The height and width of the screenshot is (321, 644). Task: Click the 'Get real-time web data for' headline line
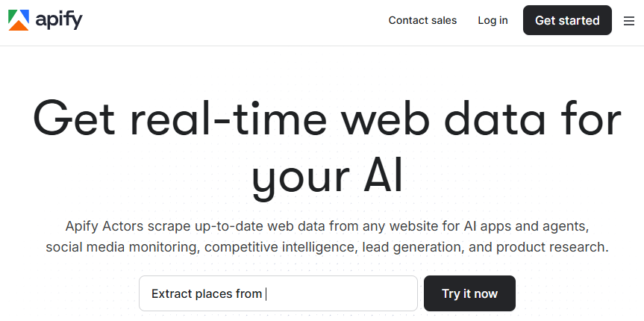[327, 119]
